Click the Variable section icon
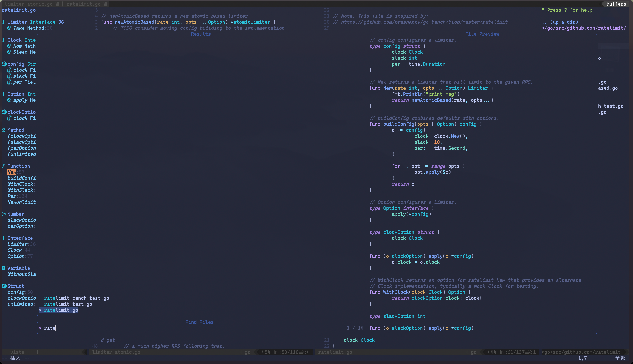This screenshot has width=633, height=364. coord(4,268)
